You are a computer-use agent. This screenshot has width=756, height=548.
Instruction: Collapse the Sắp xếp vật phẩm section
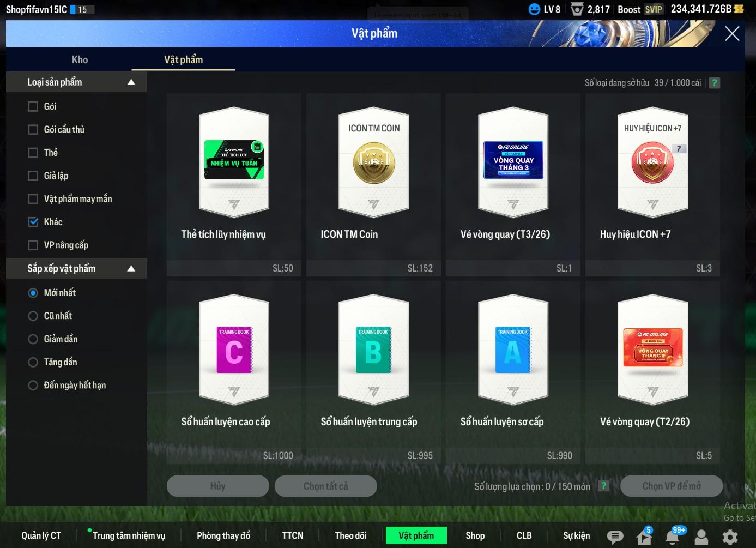(131, 269)
